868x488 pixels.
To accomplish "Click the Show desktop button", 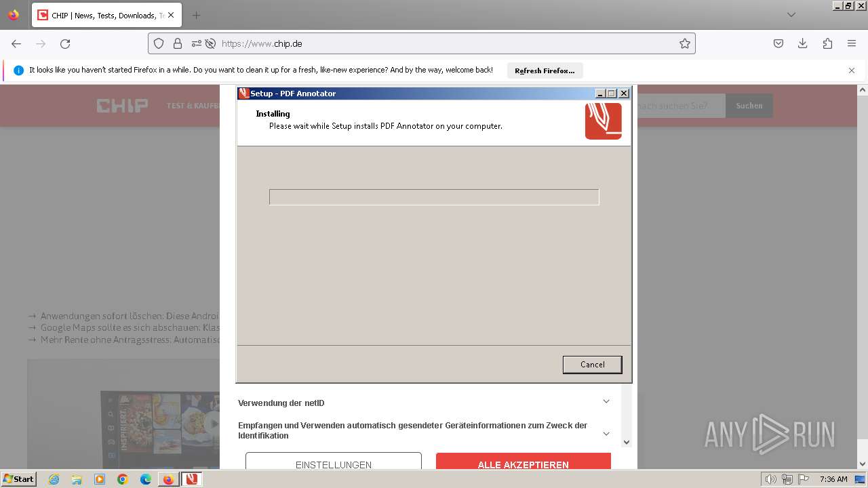I will [x=861, y=479].
